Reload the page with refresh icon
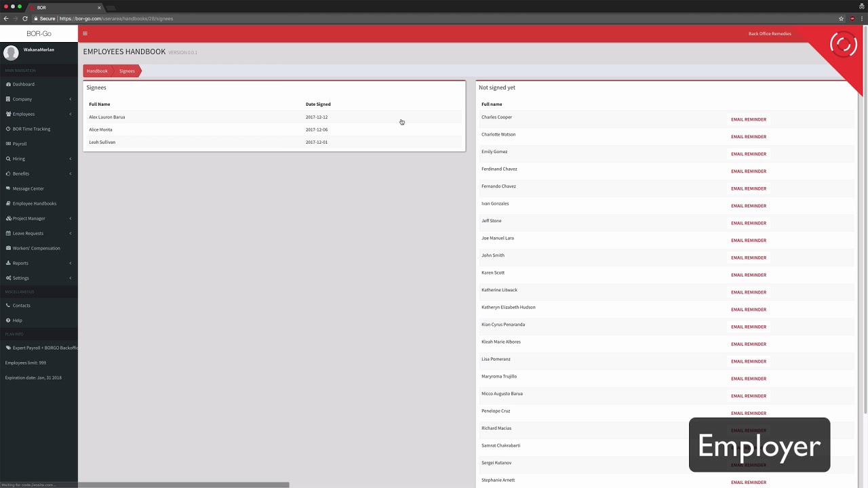The image size is (868, 488). 25,18
